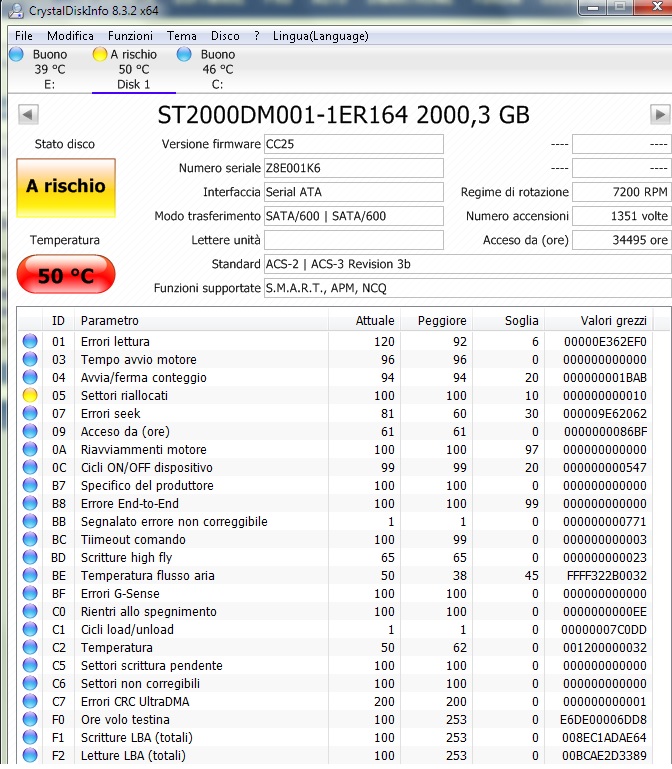Click the Funzioni supportate field
The height and width of the screenshot is (769, 672).
point(467,288)
